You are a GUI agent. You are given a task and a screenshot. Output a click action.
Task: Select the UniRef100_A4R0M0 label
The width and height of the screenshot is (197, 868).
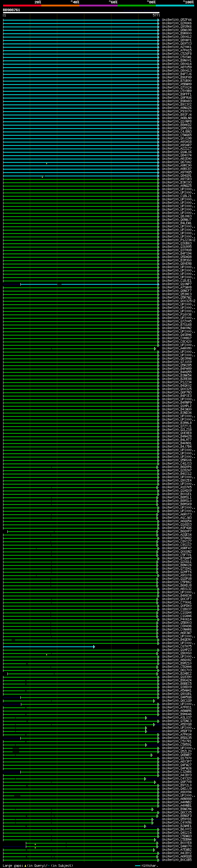[177, 349]
